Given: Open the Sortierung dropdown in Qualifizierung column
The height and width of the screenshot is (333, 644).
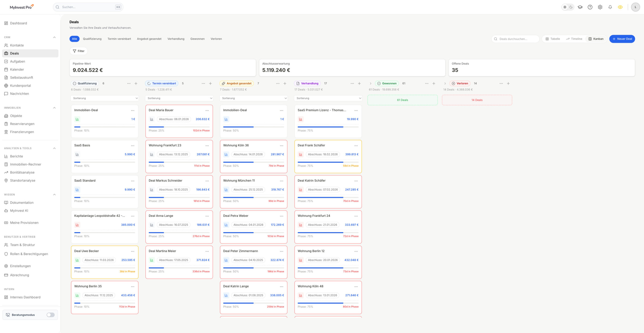Looking at the screenshot, I should 104,98.
